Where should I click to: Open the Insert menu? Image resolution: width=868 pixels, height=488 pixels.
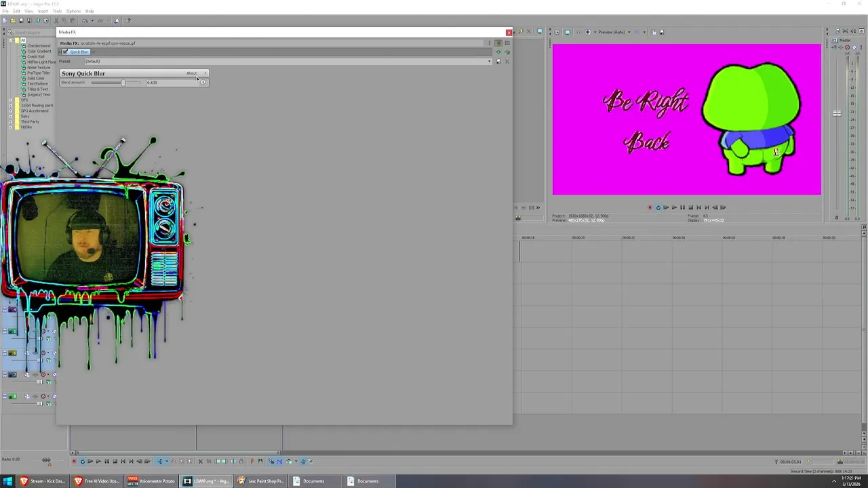pyautogui.click(x=43, y=11)
